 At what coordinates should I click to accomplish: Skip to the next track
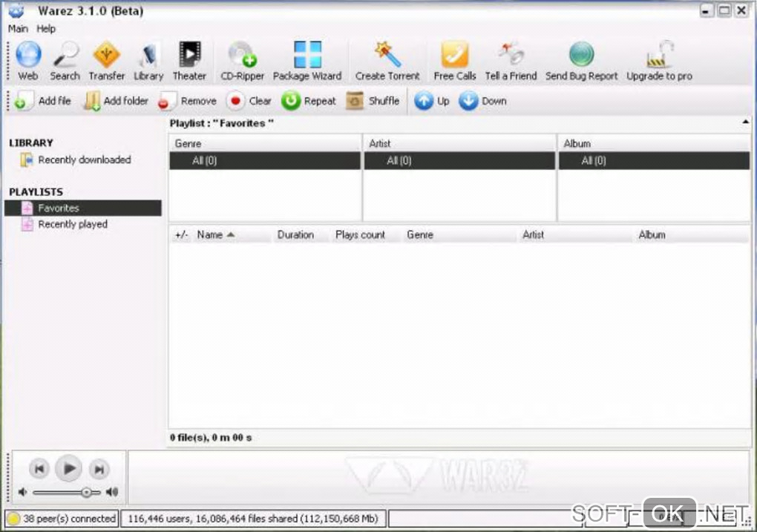tap(99, 469)
